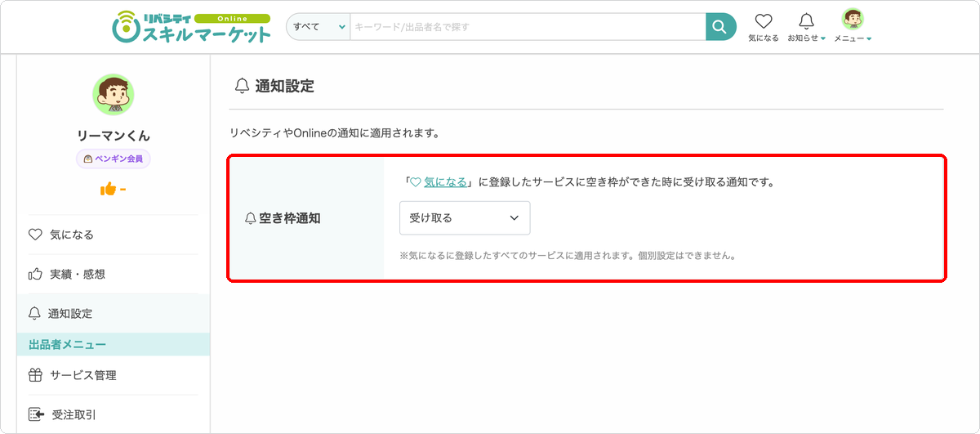Follow the 気になる link in the description
Viewport: 980px width, 434px height.
pyautogui.click(x=445, y=182)
